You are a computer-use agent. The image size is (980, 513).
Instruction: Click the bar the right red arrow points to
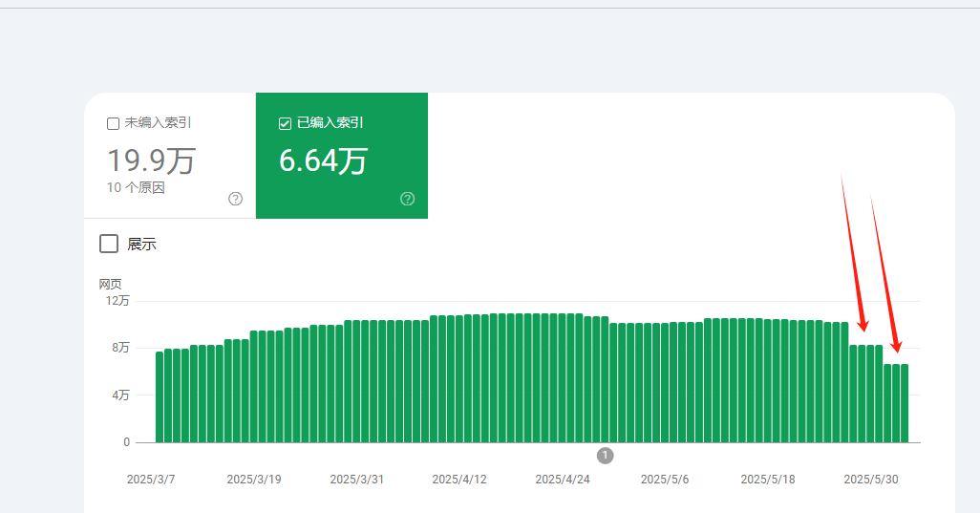896,404
